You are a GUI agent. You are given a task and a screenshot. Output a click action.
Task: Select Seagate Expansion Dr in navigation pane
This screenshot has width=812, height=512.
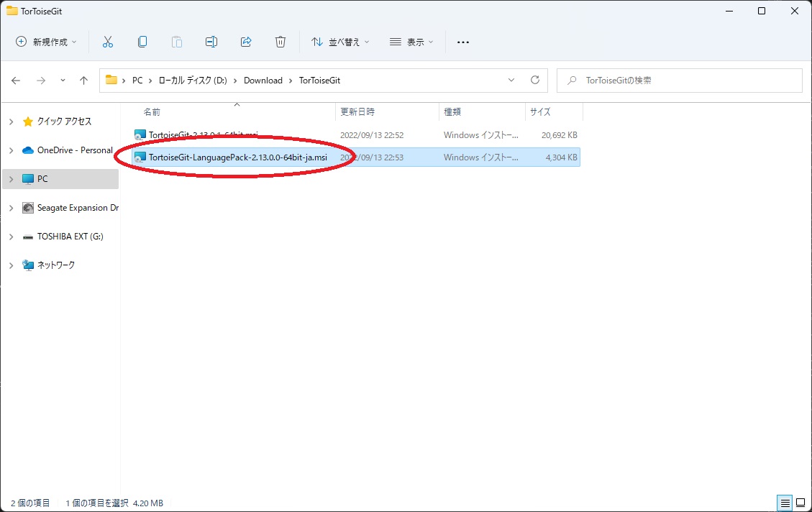(60, 208)
